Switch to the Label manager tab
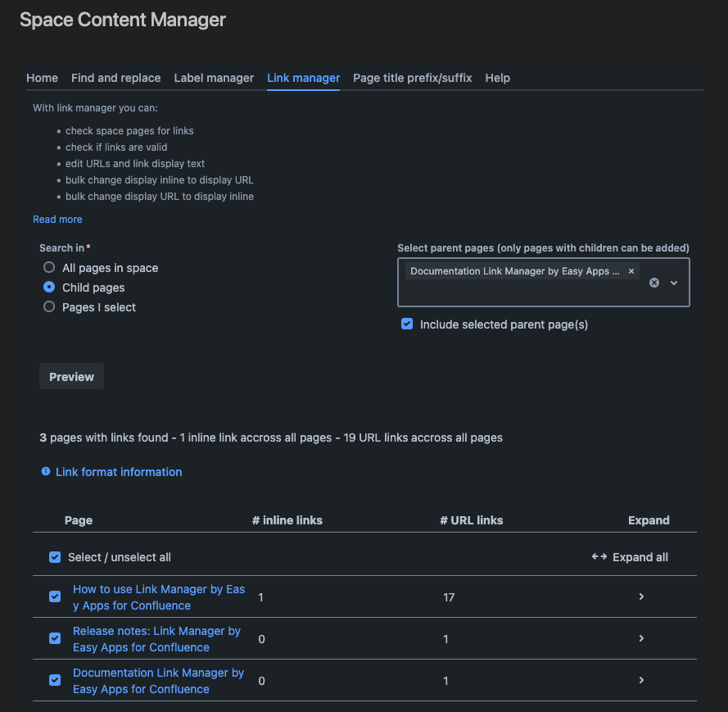728x712 pixels. pyautogui.click(x=214, y=78)
